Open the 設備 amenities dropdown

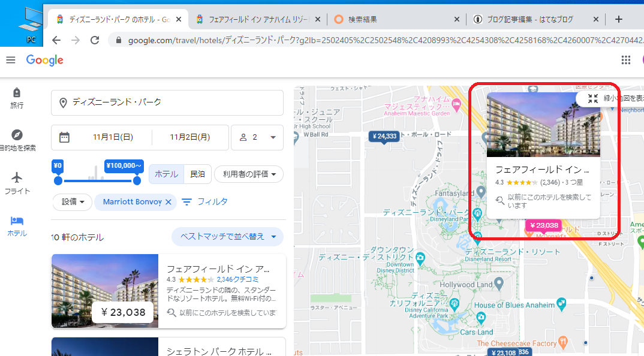[73, 201]
